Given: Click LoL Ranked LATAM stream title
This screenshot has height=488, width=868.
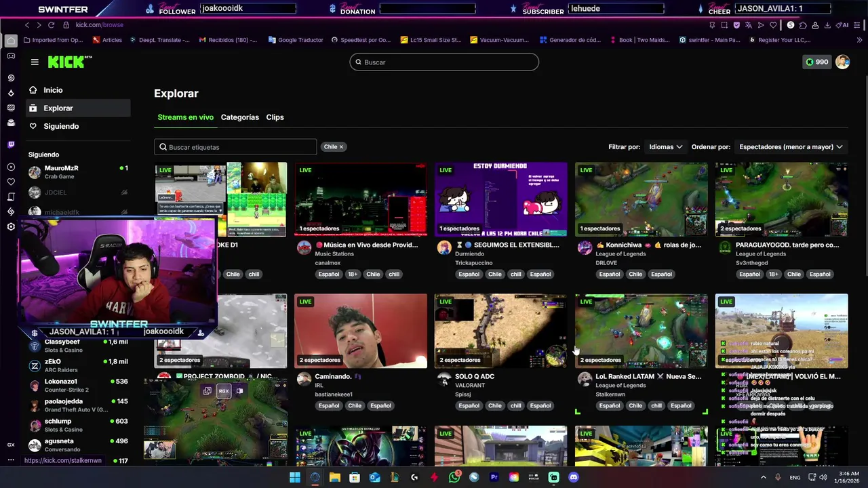Looking at the screenshot, I should [648, 376].
